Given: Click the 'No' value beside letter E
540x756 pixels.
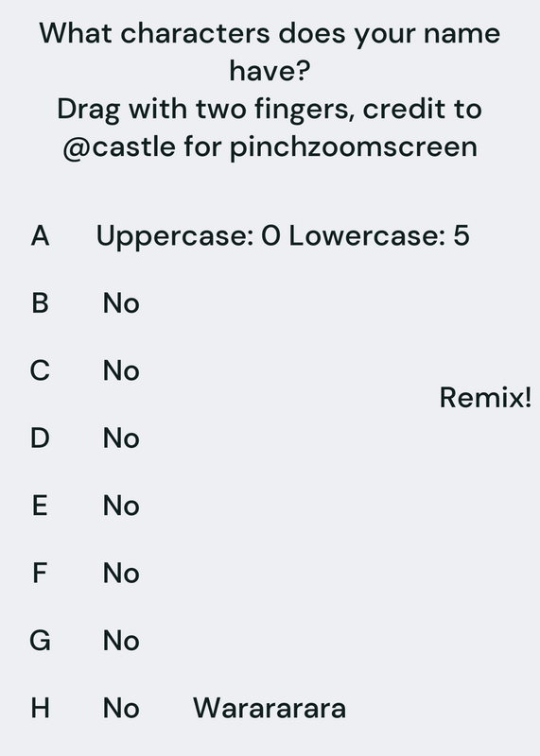Looking at the screenshot, I should [x=121, y=506].
